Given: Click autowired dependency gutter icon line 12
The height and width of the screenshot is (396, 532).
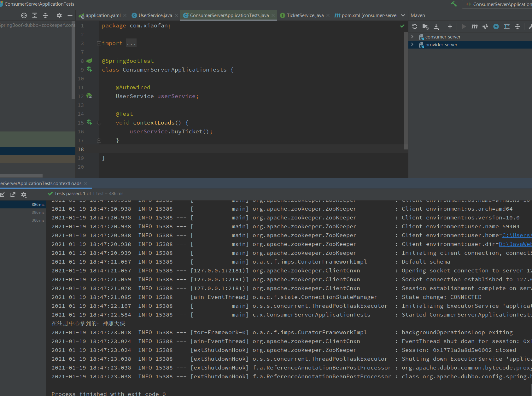Looking at the screenshot, I should pos(90,96).
